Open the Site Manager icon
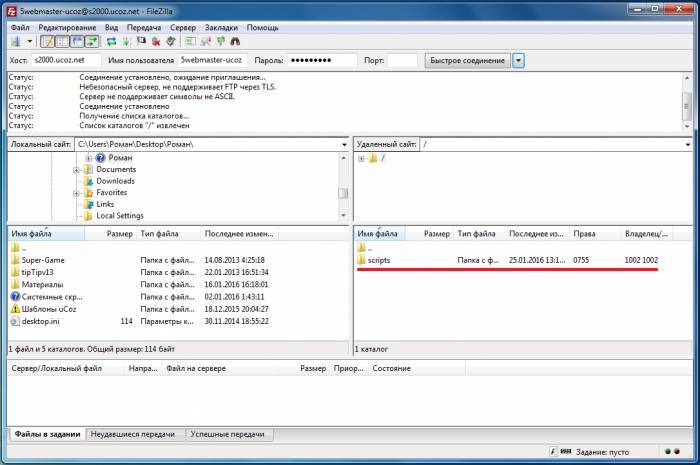This screenshot has height=465, width=700. 16,42
